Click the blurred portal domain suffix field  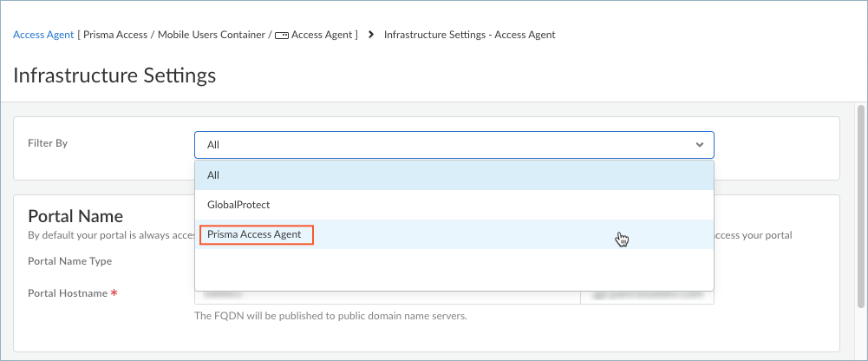coord(647,296)
